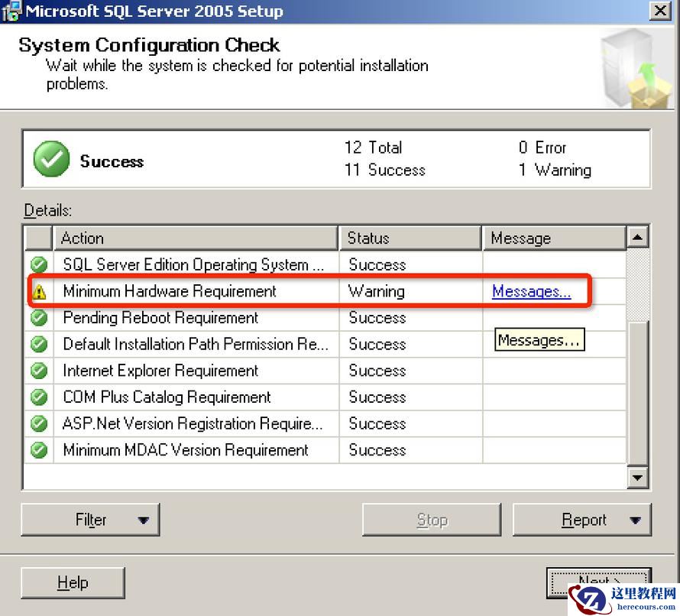The image size is (680, 616).
Task: Open the Report dropdown button
Action: click(582, 519)
